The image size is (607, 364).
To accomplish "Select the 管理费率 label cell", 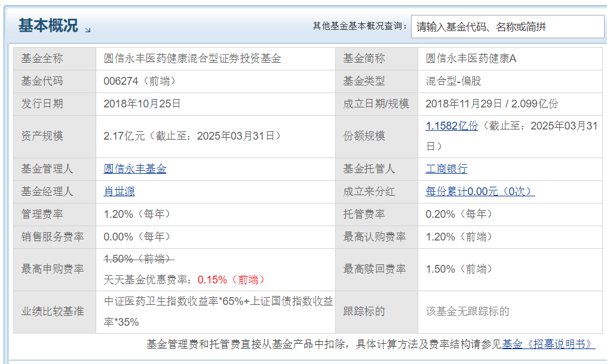I will (54, 214).
